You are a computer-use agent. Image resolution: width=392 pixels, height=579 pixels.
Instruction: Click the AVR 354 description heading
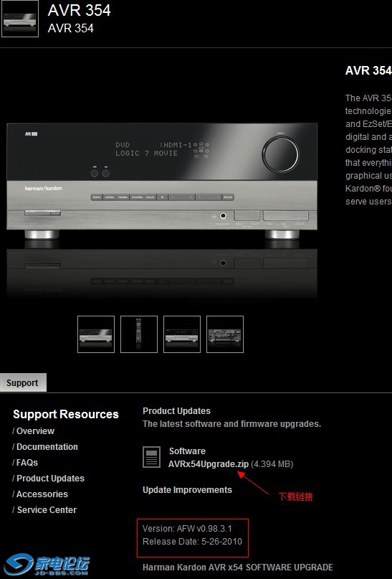(368, 70)
